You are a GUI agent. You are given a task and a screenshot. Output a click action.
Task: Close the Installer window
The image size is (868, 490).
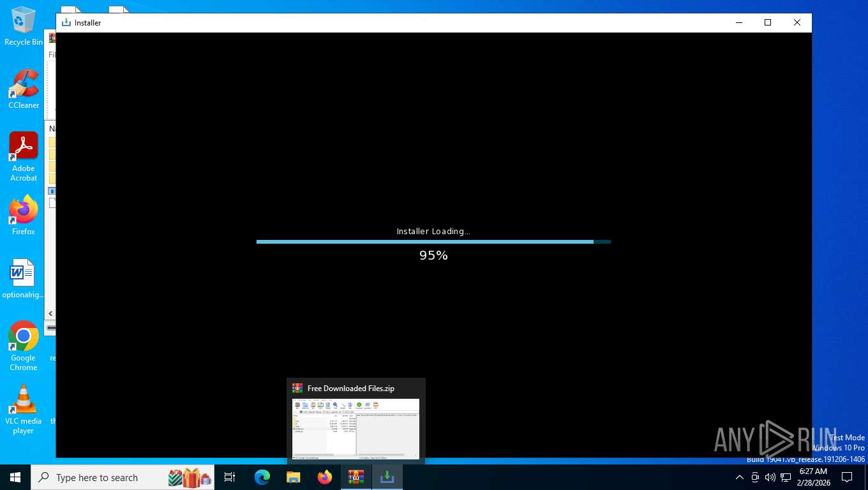(x=797, y=22)
